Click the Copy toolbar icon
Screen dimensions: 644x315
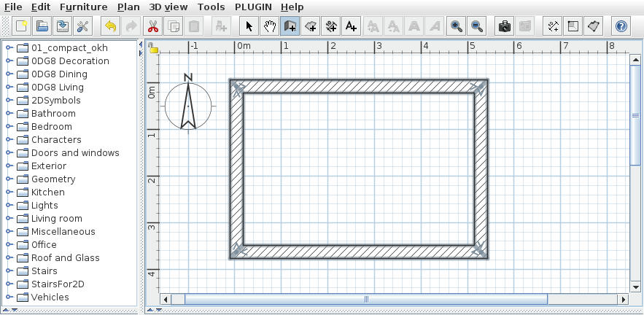[174, 27]
